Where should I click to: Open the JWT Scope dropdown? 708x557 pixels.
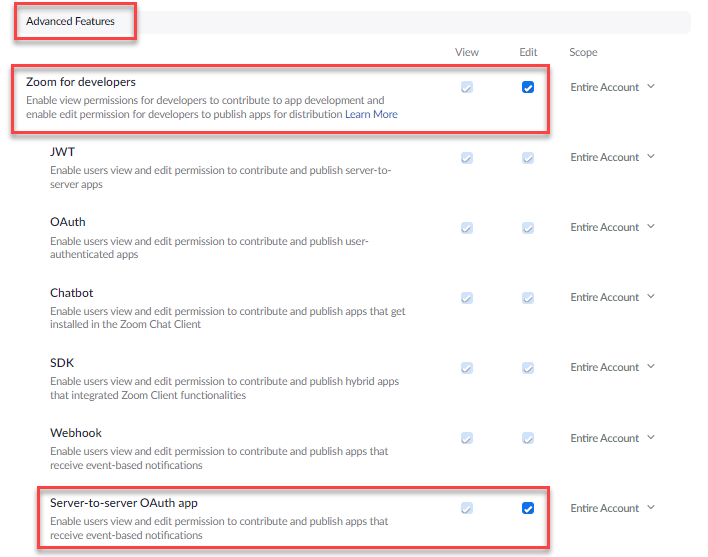(x=612, y=157)
